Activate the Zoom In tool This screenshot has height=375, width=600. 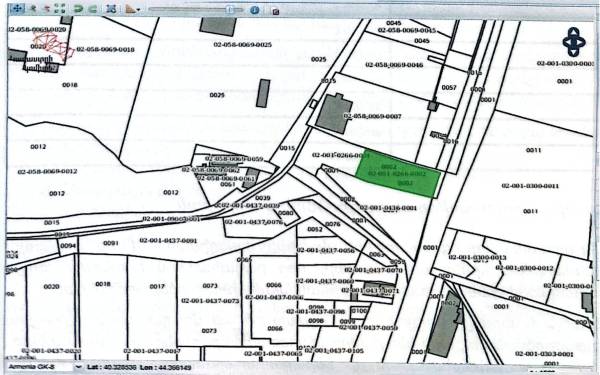(33, 8)
